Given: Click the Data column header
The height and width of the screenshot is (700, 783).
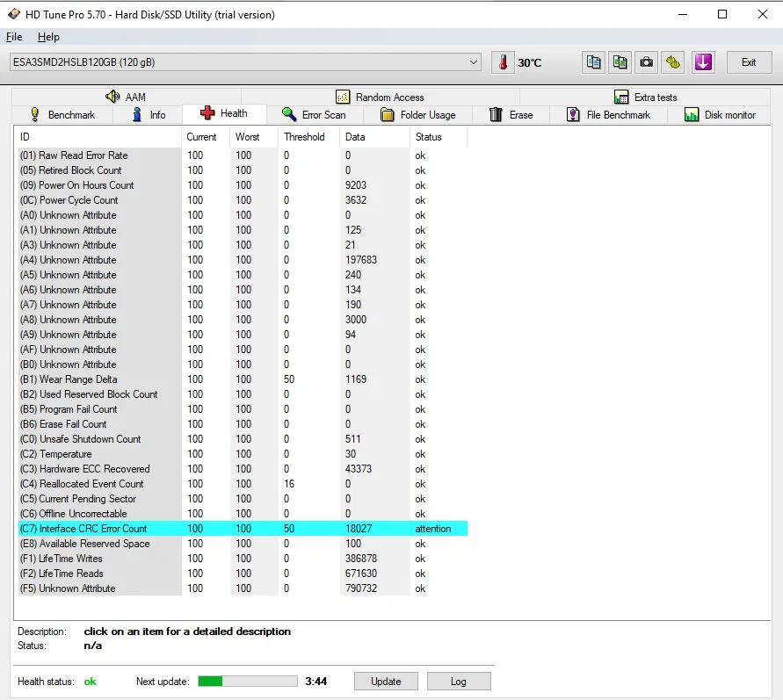Looking at the screenshot, I should point(374,137).
